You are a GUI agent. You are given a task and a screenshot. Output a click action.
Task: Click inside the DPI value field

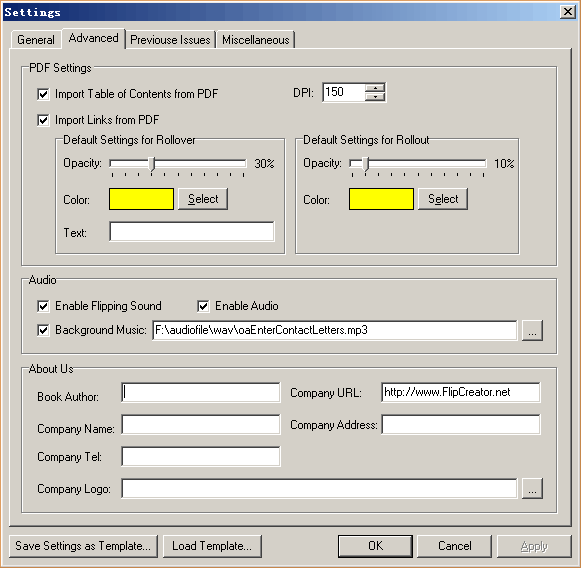pyautogui.click(x=343, y=92)
